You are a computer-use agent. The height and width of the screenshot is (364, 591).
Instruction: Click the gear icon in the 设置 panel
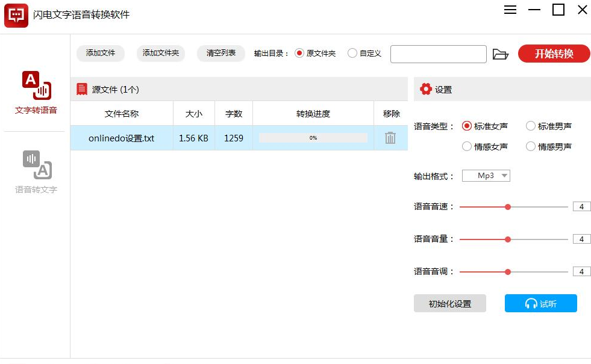coord(425,89)
